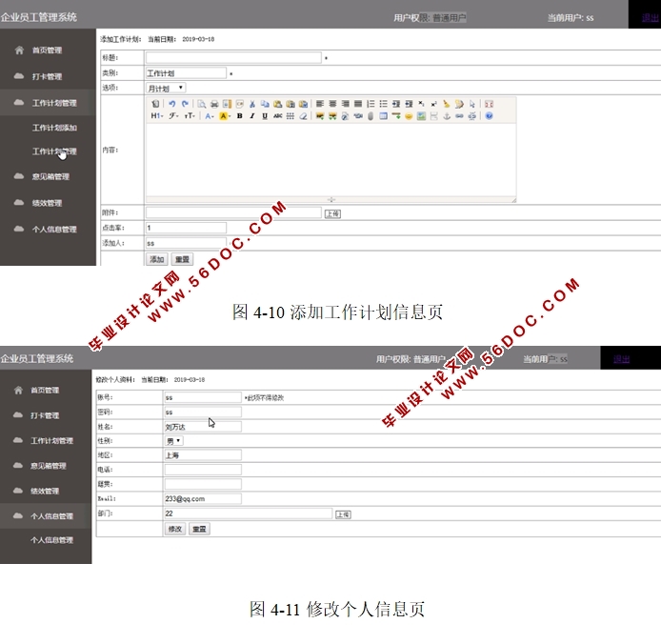The width and height of the screenshot is (661, 644).
Task: Open the 性别 gender dropdown showing 男
Action: [x=174, y=440]
